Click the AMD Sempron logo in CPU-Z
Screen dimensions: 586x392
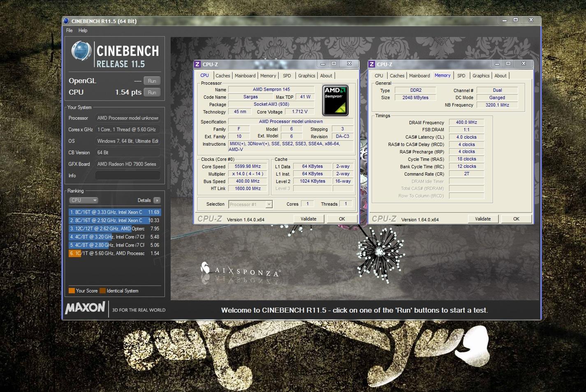coord(335,100)
